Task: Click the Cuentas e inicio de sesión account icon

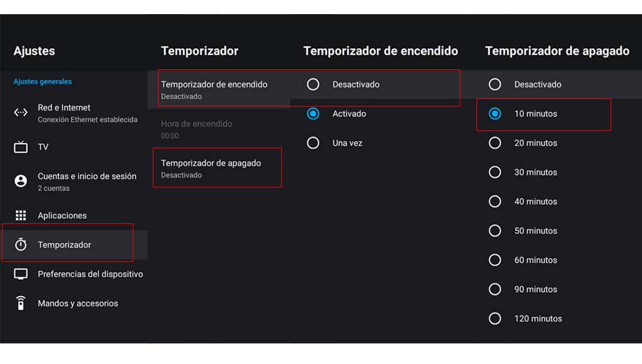Action: pyautogui.click(x=21, y=182)
